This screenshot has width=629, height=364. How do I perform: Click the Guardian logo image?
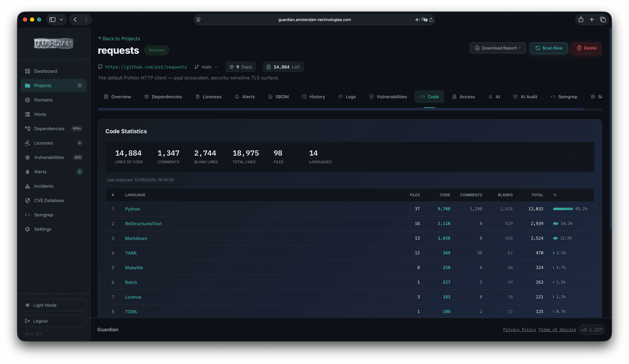tap(53, 43)
